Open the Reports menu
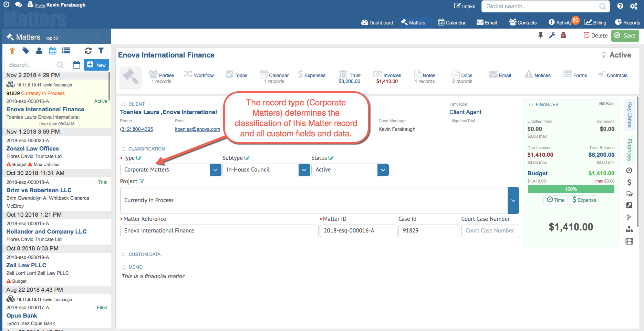Viewport: 644px width, 331px height. point(627,22)
